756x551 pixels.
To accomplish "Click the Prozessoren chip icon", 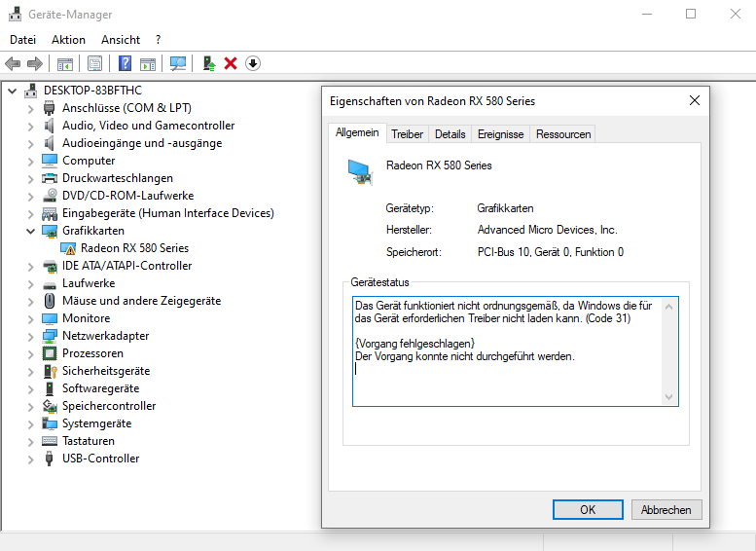I will coord(50,353).
